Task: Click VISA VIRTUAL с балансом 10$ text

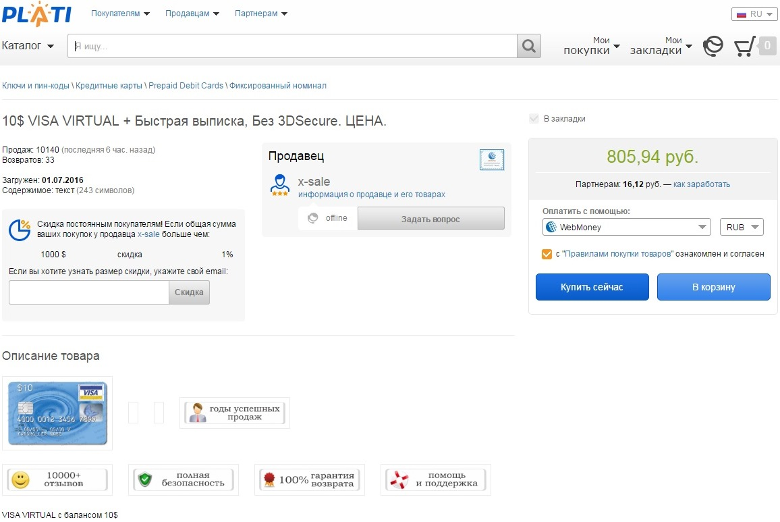Action: pos(60,515)
